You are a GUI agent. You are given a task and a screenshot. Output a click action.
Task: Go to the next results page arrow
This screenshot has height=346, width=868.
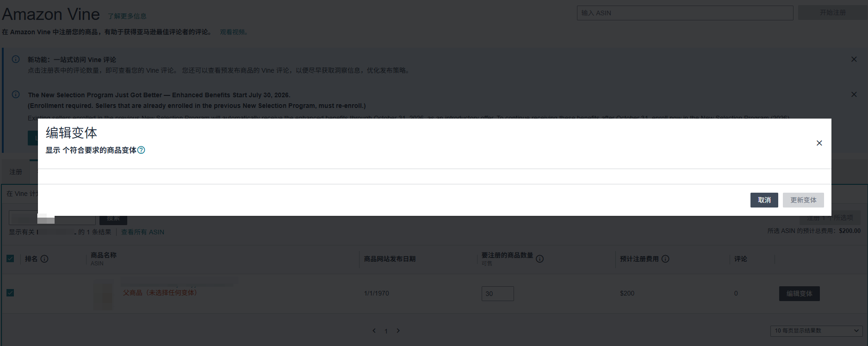point(398,331)
